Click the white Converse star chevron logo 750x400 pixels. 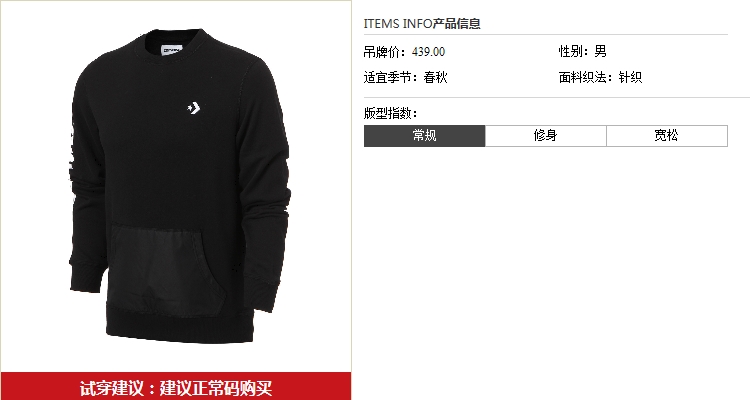(x=194, y=108)
